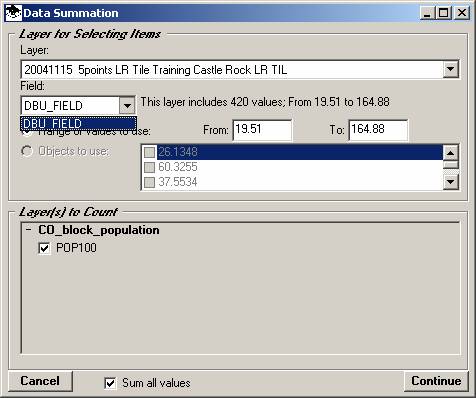Collapse the CO_block_population tree node
476x398 pixels.
pyautogui.click(x=29, y=229)
